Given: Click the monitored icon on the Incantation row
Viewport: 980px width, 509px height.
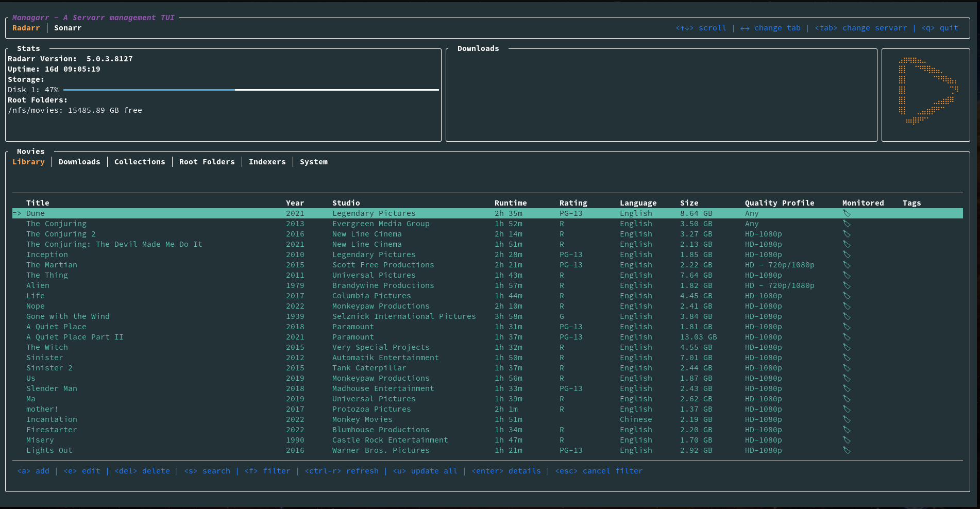Looking at the screenshot, I should (846, 419).
